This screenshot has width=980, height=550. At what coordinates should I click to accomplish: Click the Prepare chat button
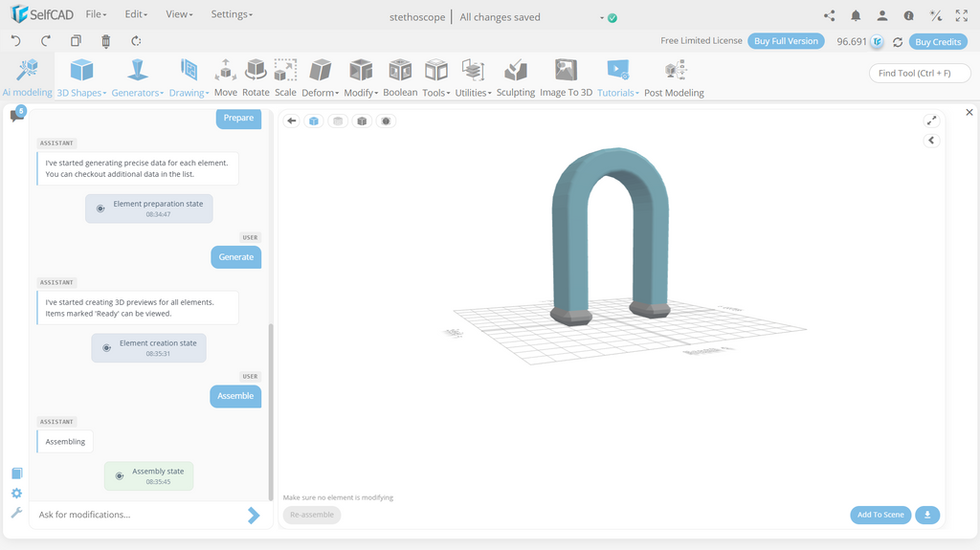click(x=238, y=118)
